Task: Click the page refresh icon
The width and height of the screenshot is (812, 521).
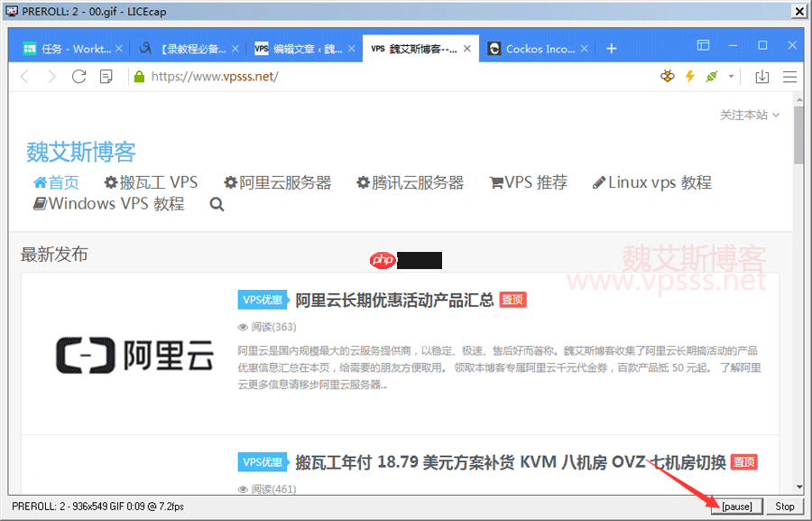Action: tap(78, 77)
